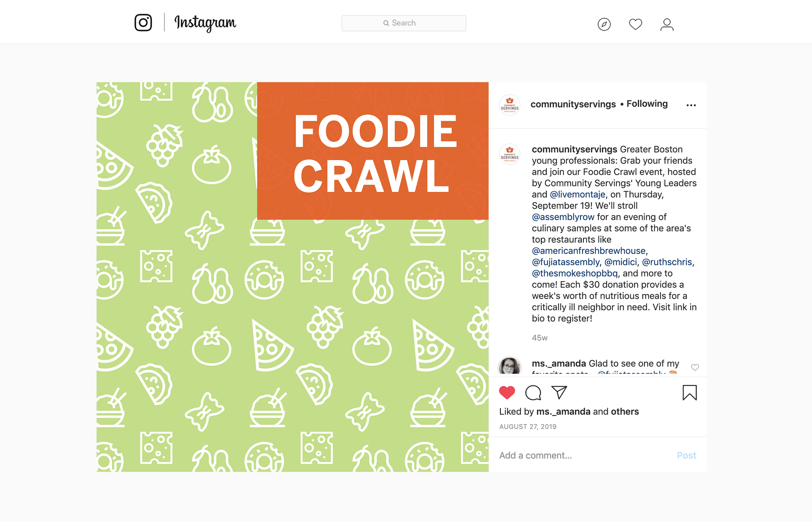The width and height of the screenshot is (812, 522).
Task: Click the Instagram camera logo icon
Action: pyautogui.click(x=143, y=23)
